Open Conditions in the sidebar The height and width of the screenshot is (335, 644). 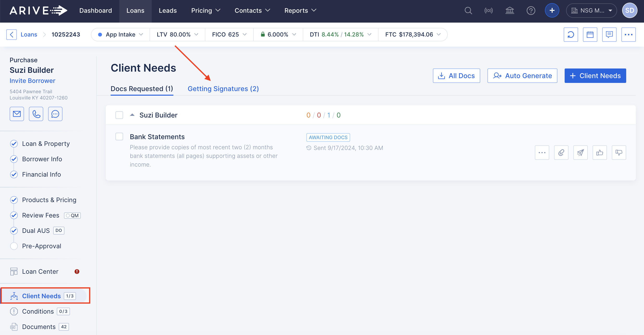click(38, 311)
